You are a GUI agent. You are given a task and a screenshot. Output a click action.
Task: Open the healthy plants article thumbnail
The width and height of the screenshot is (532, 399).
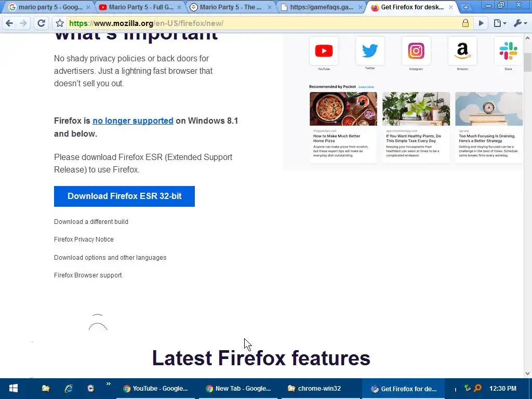point(416,109)
